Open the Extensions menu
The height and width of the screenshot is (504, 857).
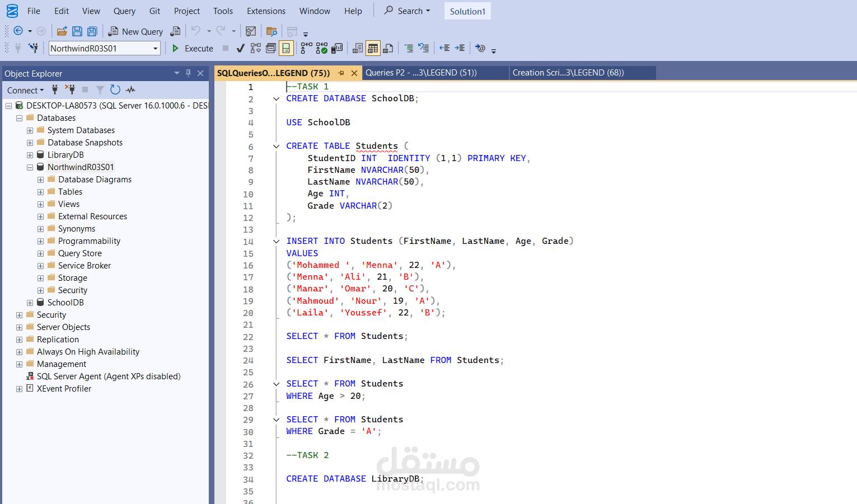click(x=266, y=11)
